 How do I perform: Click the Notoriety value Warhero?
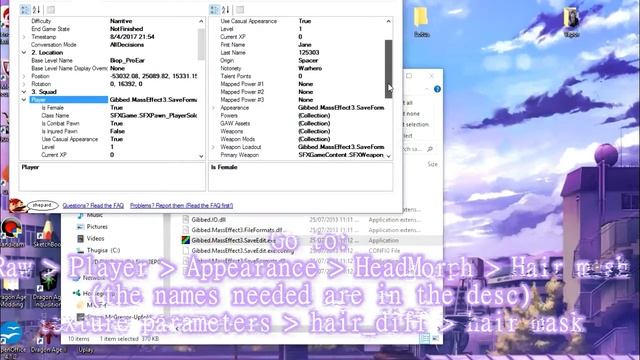pos(310,68)
